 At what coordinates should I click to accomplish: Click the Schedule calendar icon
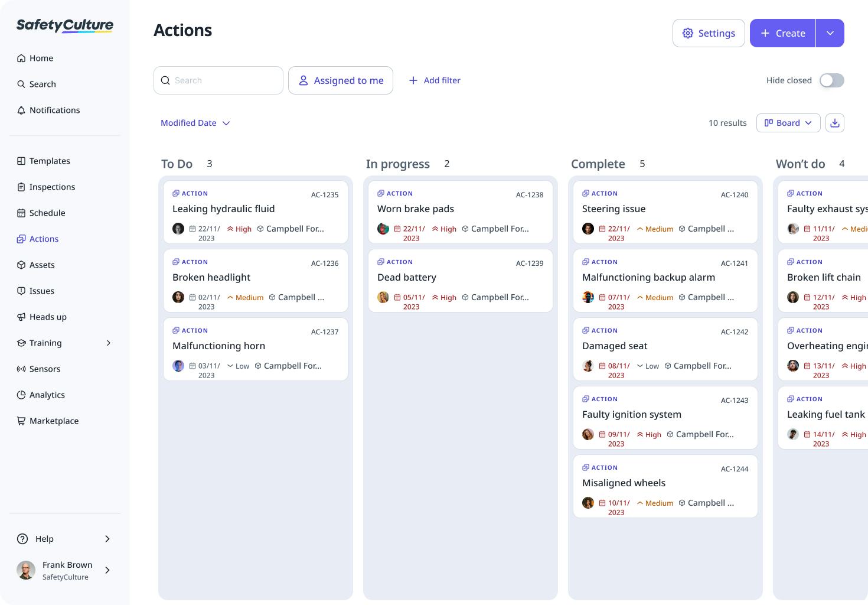21,213
